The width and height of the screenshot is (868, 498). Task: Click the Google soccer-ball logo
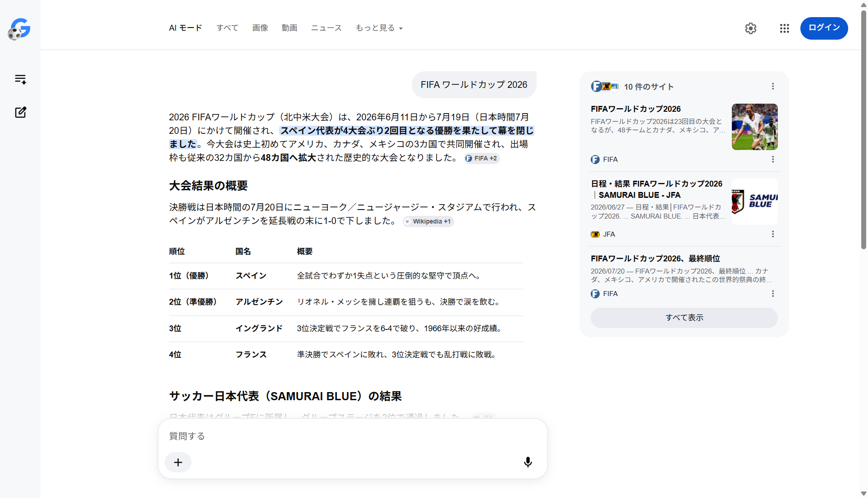(x=19, y=29)
